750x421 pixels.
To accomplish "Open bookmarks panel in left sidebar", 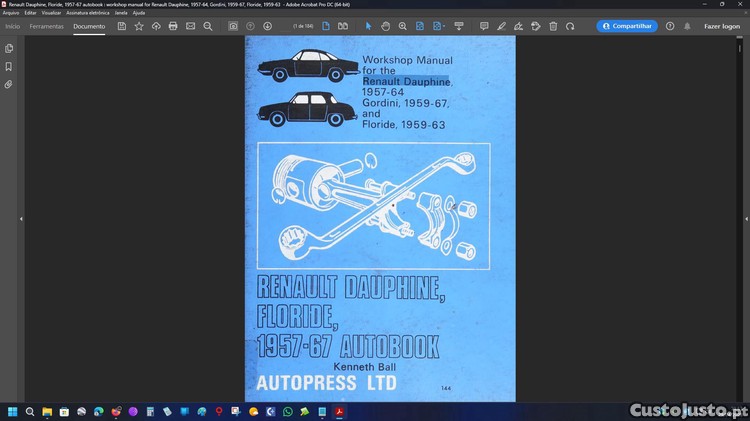I will [9, 67].
